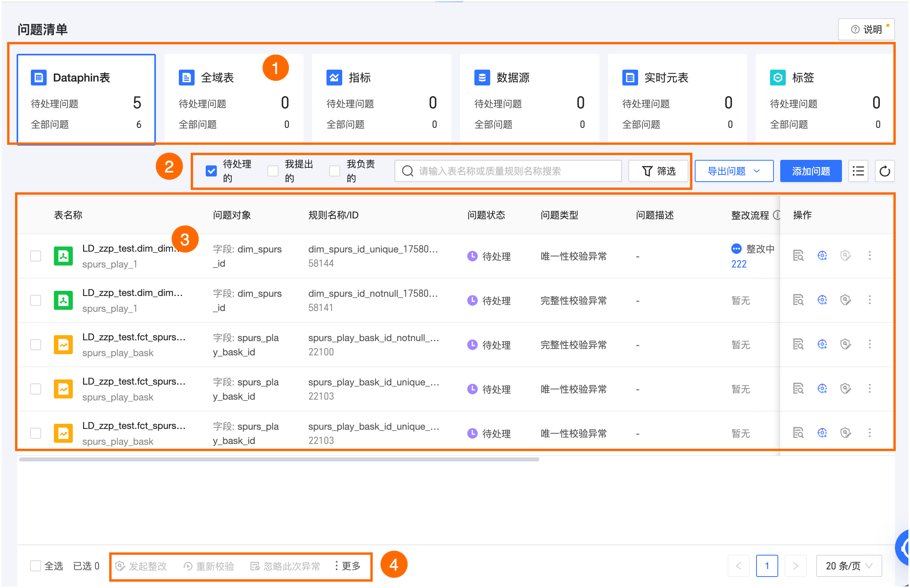910x588 pixels.
Task: Select the 数据源 category card
Action: 529,99
